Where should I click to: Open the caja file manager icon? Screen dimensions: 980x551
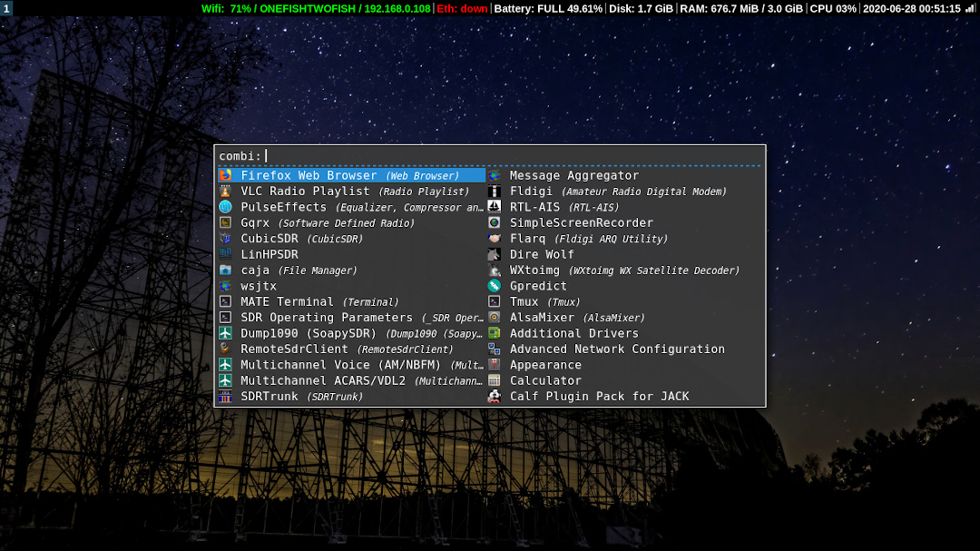(x=225, y=270)
